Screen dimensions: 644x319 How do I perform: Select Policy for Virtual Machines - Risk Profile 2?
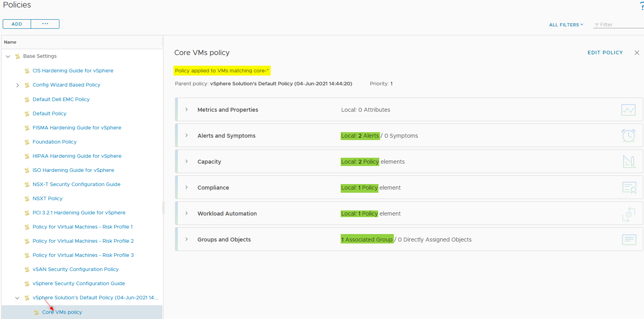83,241
